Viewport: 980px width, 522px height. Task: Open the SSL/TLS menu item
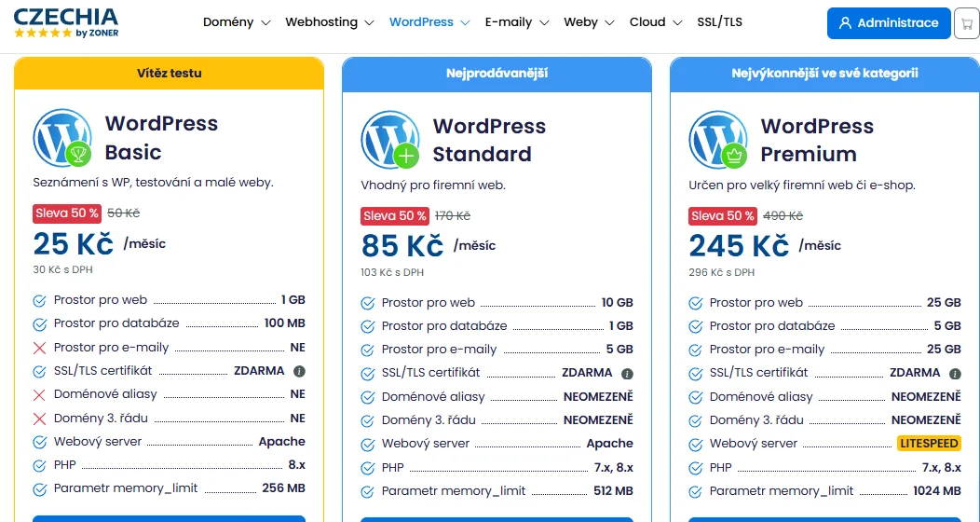click(719, 22)
